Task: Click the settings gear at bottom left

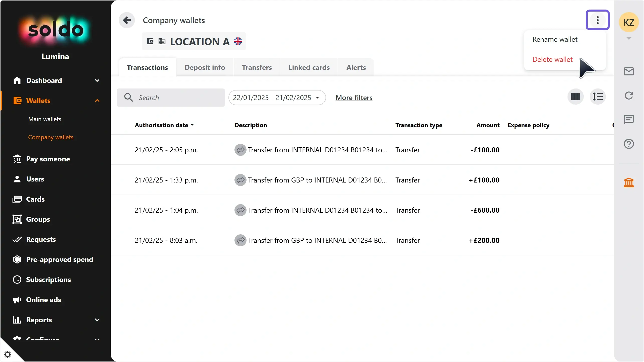Action: click(x=8, y=354)
